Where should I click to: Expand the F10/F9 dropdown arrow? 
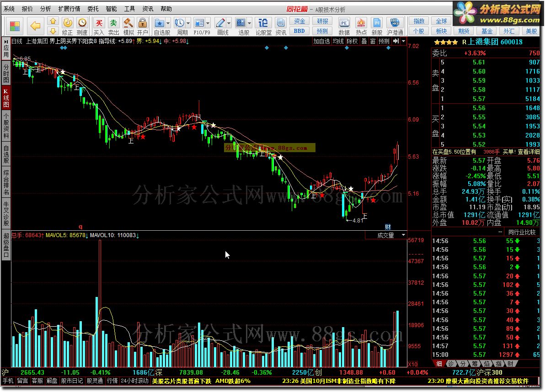click(x=208, y=23)
